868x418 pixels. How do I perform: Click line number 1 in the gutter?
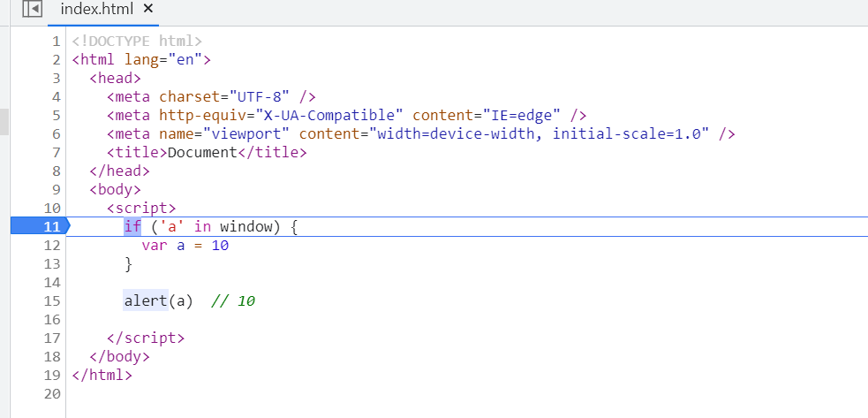coord(56,41)
